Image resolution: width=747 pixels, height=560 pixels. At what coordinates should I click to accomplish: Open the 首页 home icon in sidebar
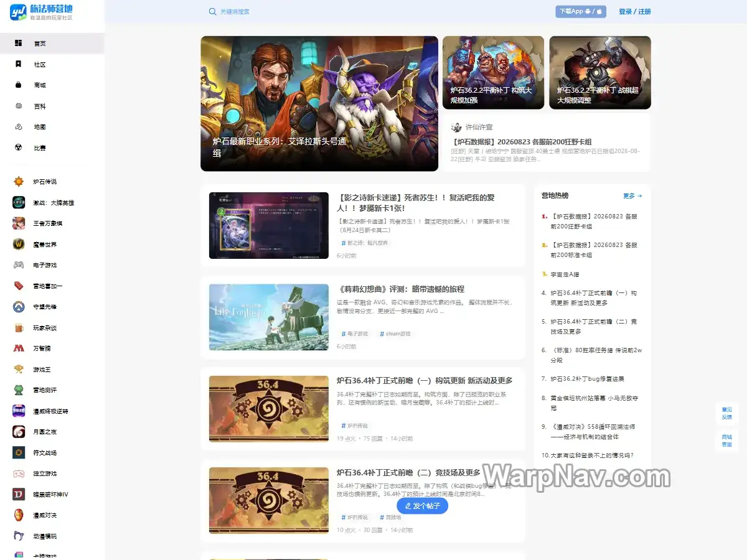click(19, 43)
